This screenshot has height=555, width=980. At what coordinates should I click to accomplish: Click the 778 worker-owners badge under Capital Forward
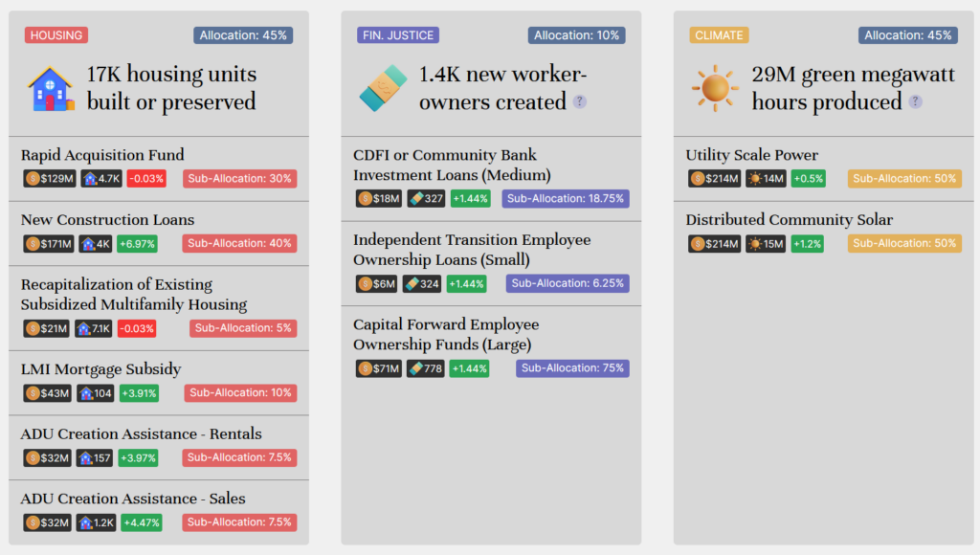426,368
